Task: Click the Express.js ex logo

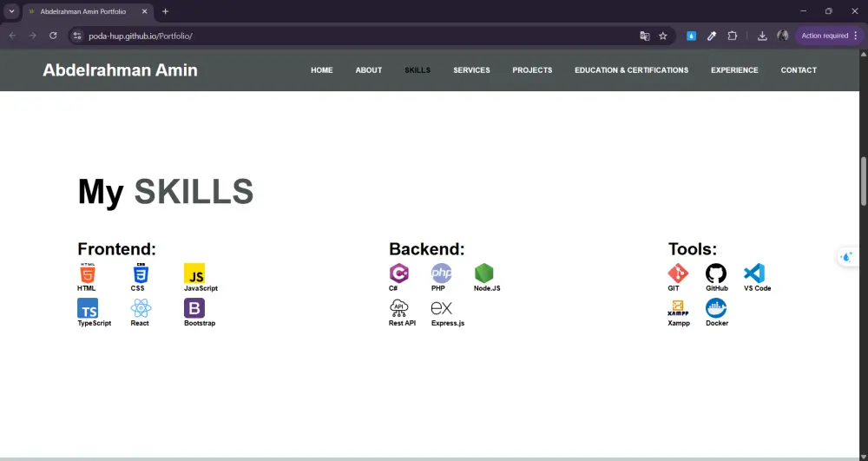Action: (x=441, y=308)
